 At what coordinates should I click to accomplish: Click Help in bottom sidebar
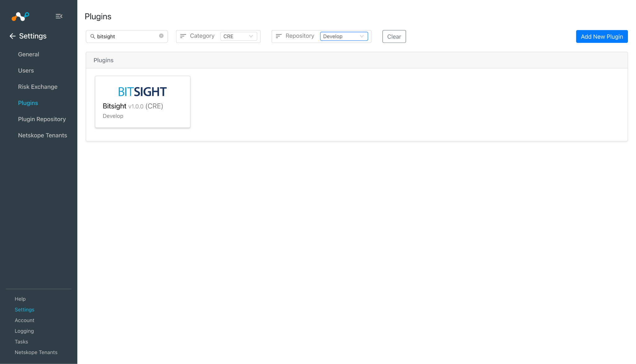(20, 299)
